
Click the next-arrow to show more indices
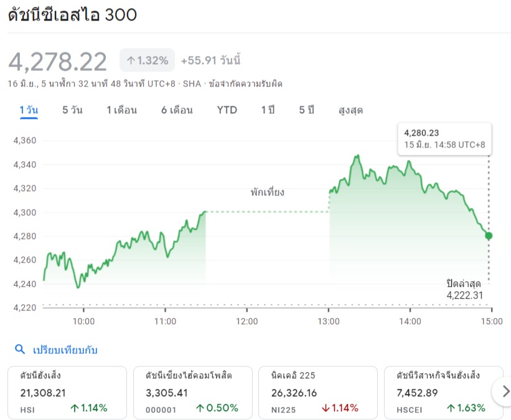point(505,391)
